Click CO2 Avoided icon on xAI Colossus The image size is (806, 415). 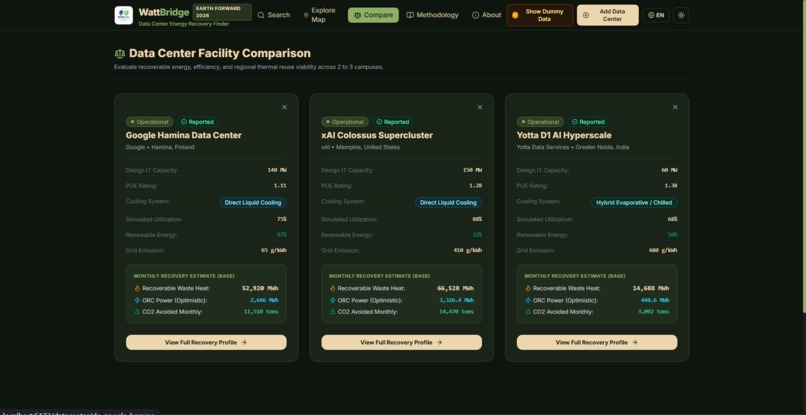[x=333, y=312]
